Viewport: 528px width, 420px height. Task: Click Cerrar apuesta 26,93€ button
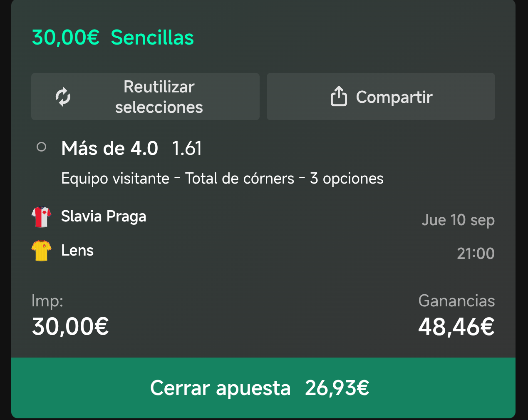263,388
